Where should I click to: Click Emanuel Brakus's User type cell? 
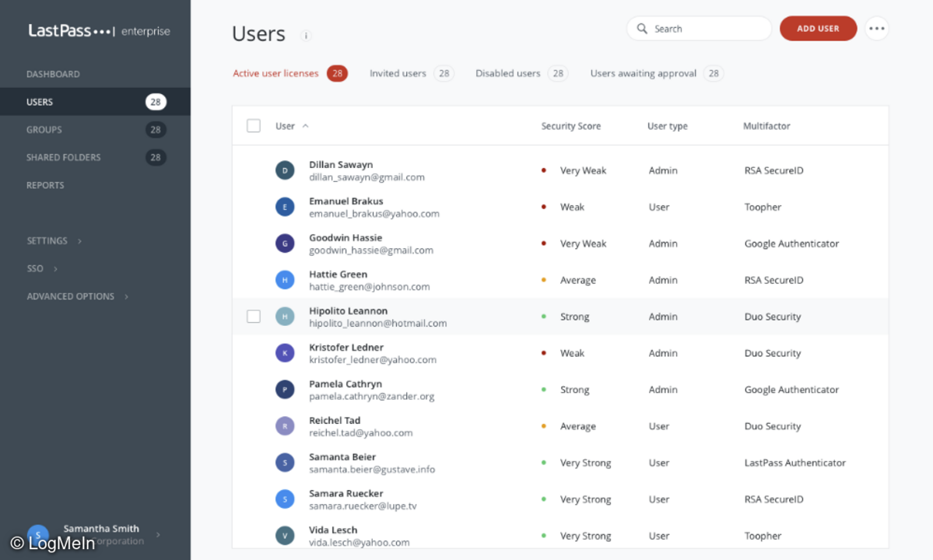(x=659, y=207)
